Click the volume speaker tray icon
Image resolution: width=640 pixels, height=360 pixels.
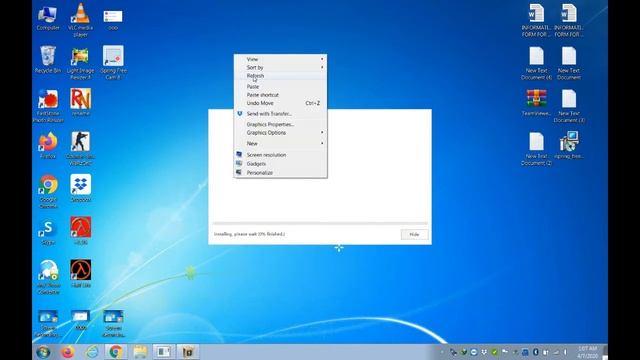565,352
